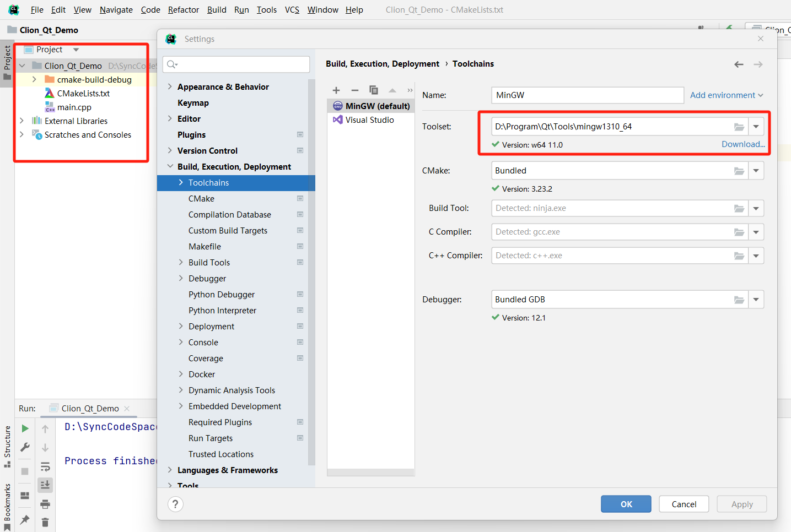Viewport: 791px width, 532px height.
Task: Open Bookmarks tool window side tab
Action: click(x=7, y=507)
